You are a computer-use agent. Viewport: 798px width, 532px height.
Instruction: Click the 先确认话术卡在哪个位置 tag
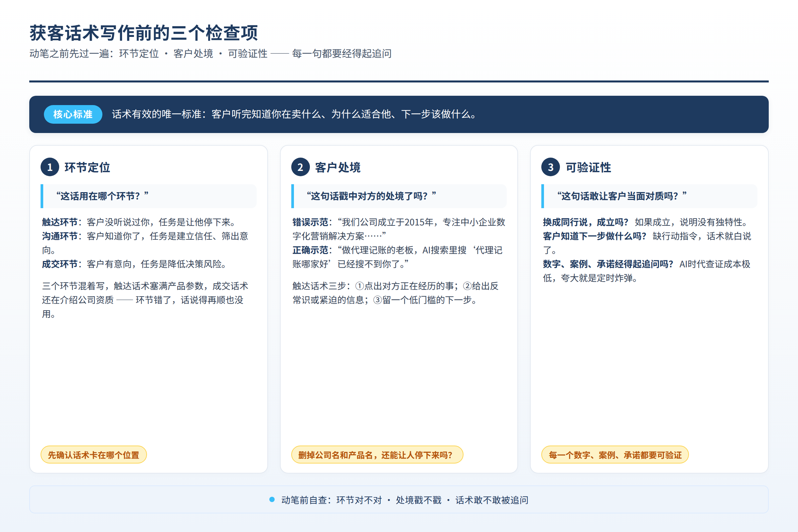click(94, 455)
